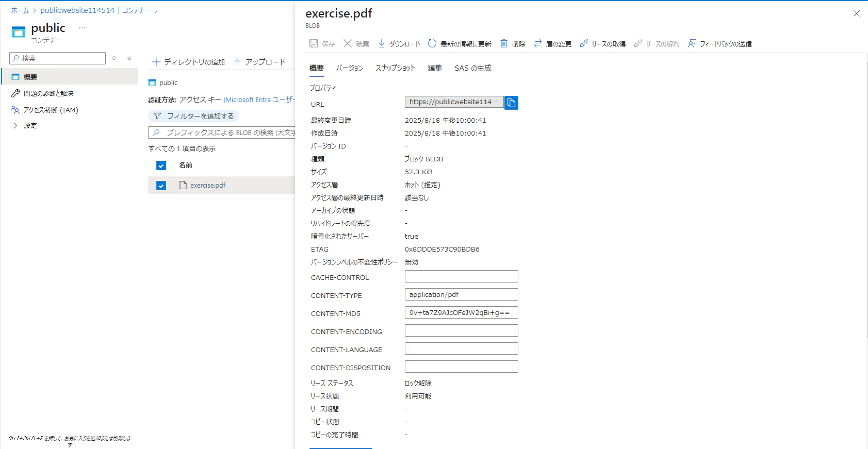This screenshot has height=449, width=868.
Task: Click the Download (ダウンロード) arrow icon
Action: [x=382, y=44]
